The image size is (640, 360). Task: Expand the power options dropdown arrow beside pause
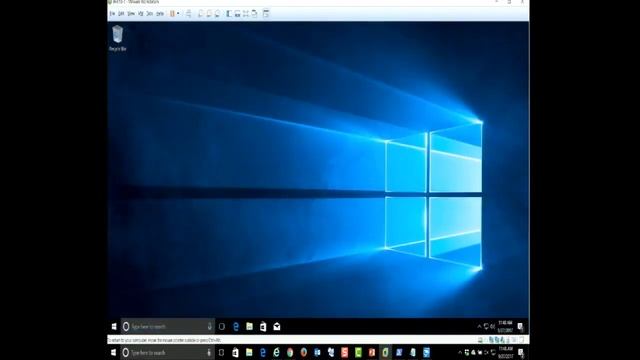point(178,13)
